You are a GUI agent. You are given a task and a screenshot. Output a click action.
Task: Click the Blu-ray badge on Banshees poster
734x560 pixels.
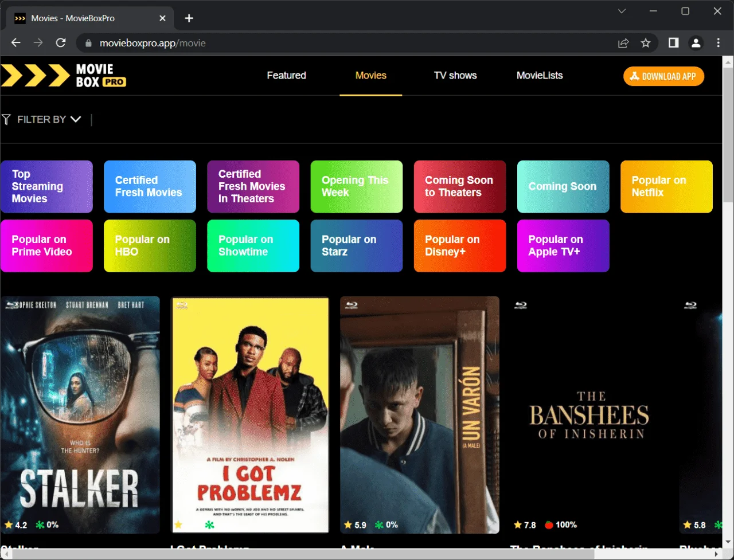pyautogui.click(x=521, y=305)
